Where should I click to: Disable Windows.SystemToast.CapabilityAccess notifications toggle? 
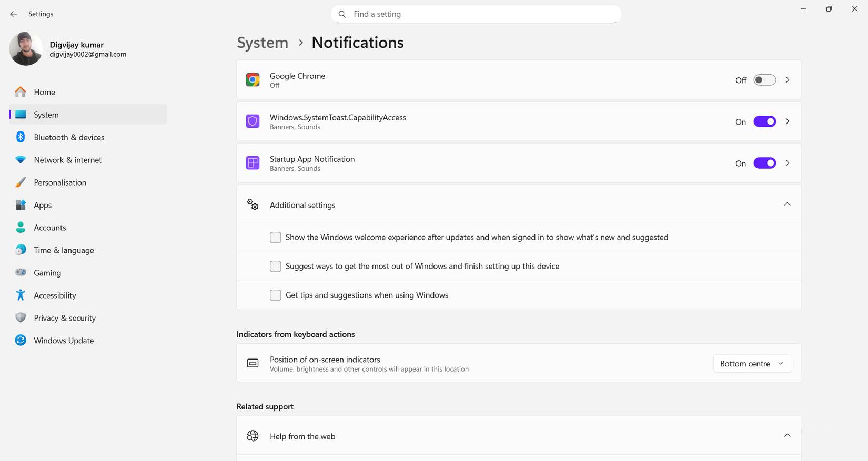point(764,121)
